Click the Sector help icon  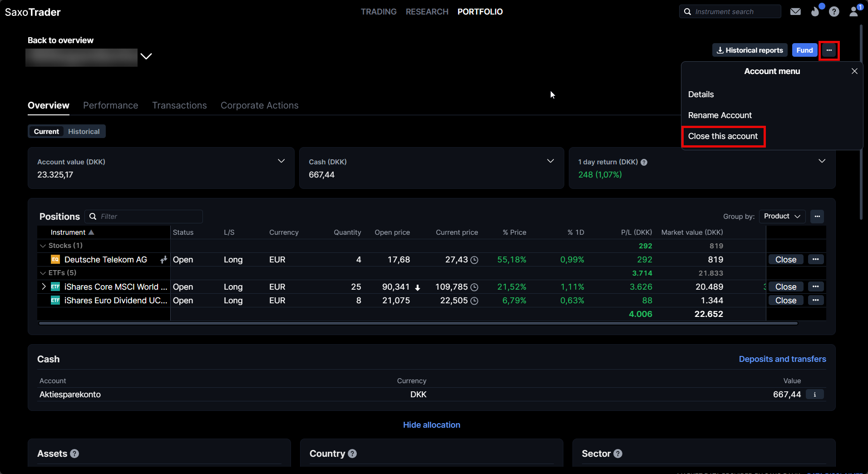618,454
